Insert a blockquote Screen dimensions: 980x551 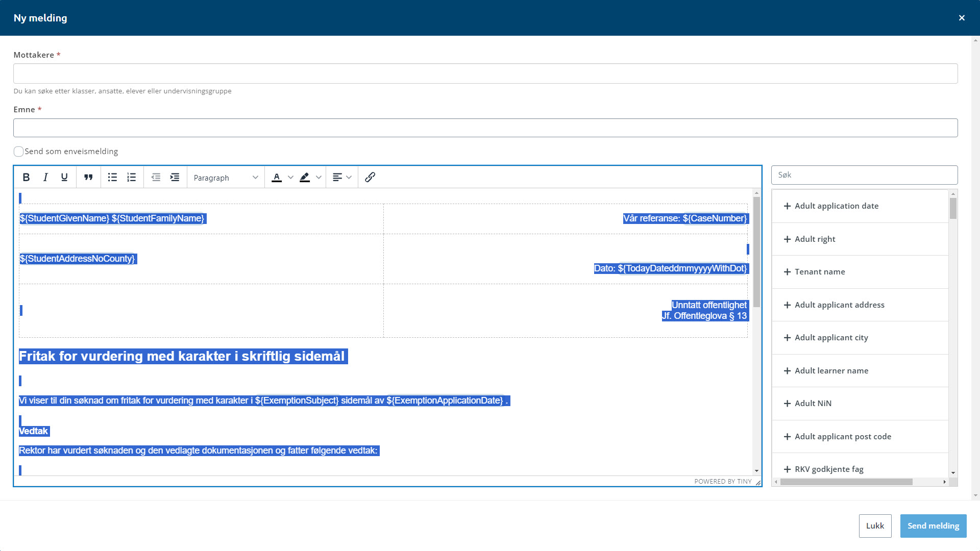(x=88, y=177)
